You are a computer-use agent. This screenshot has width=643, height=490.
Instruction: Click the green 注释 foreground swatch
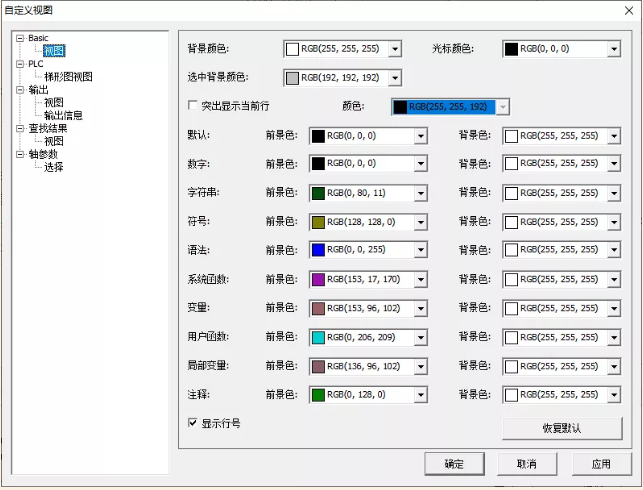pyautogui.click(x=318, y=395)
